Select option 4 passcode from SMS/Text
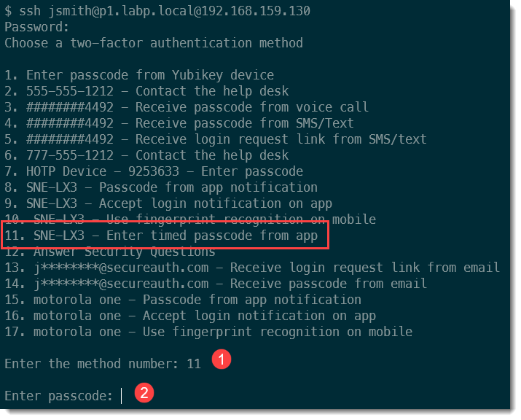 point(179,123)
